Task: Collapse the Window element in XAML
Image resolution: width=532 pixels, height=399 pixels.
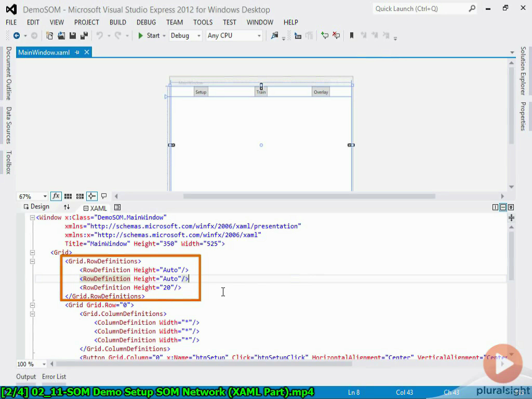Action: tap(33, 218)
